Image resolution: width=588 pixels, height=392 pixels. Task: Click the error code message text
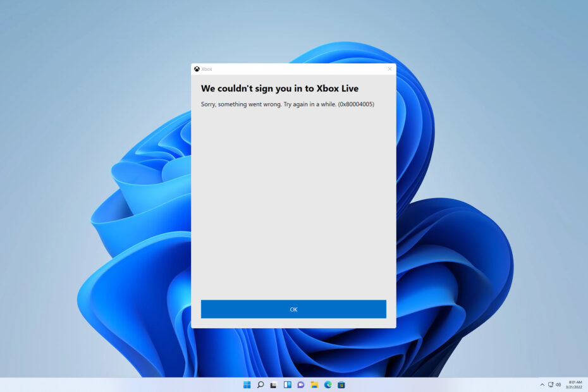coord(288,104)
